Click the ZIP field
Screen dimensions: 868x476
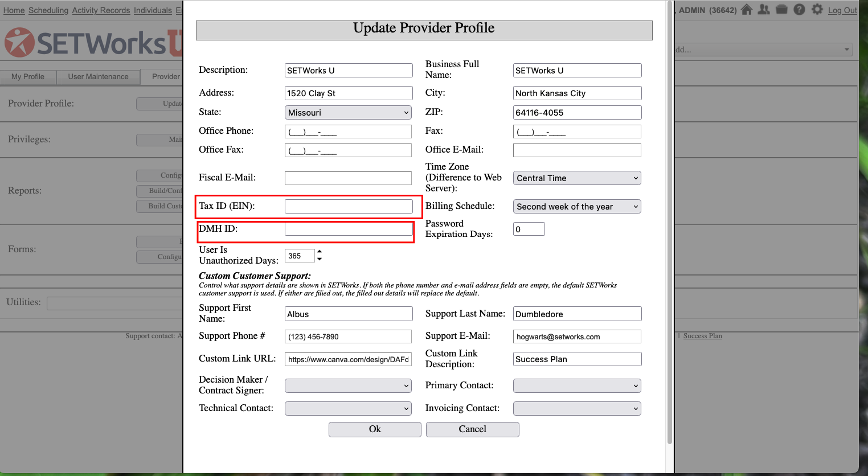coord(578,113)
